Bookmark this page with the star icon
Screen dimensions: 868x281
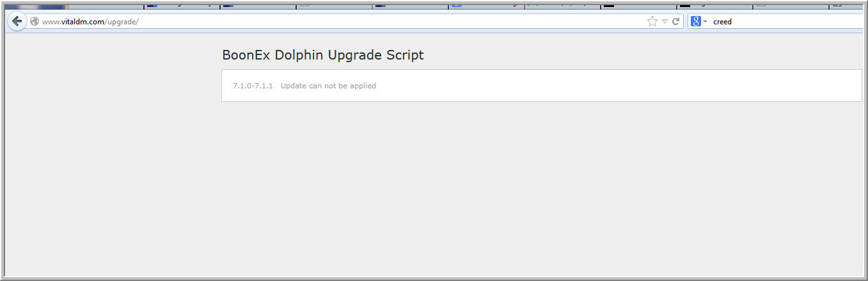pos(652,21)
